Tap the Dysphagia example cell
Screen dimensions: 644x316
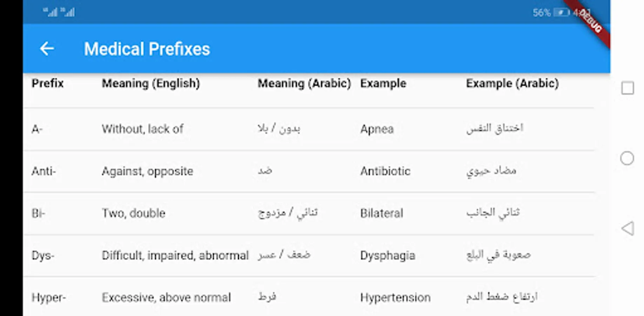tap(388, 255)
